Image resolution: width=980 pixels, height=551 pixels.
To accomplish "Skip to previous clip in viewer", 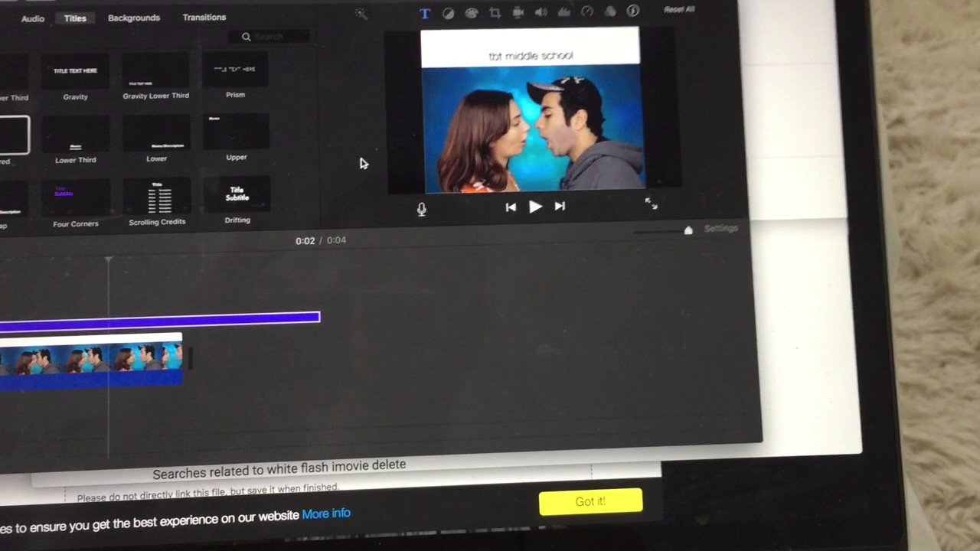I will pos(511,207).
